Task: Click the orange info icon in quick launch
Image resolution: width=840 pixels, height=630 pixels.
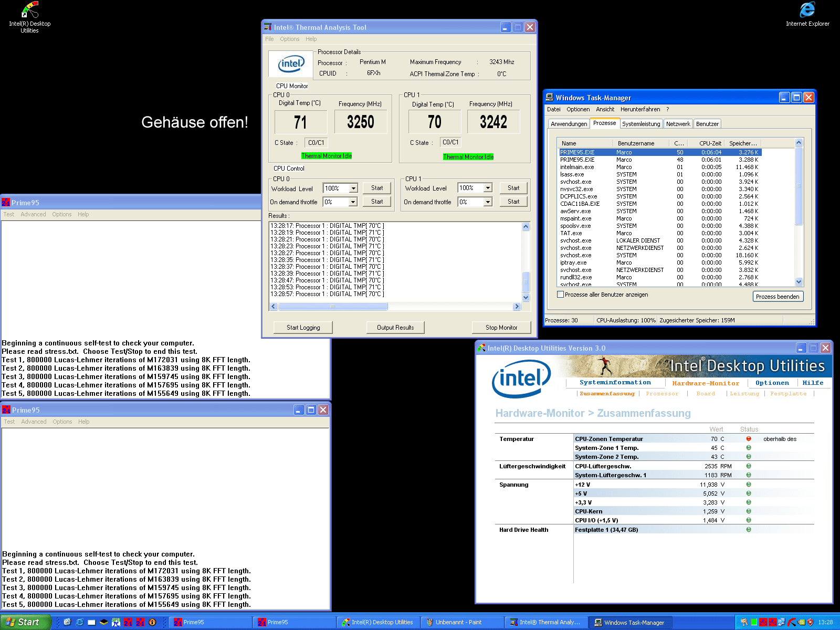Action: coord(152,622)
